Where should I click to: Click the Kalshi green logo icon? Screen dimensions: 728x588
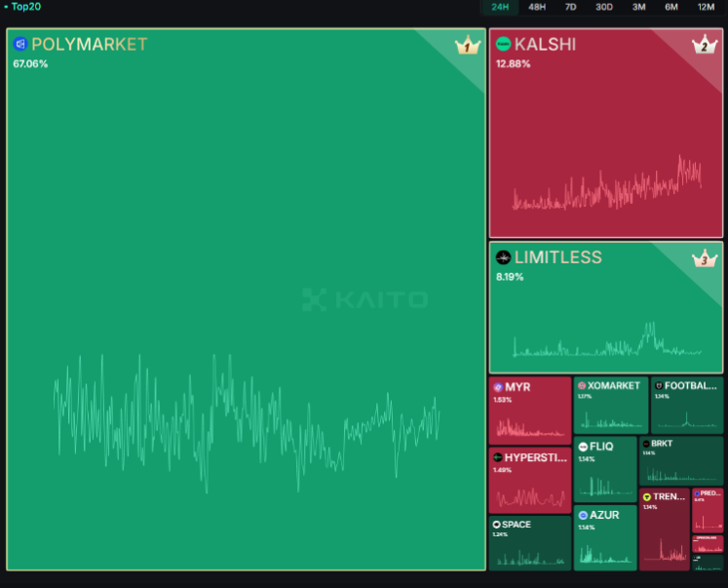[x=503, y=44]
